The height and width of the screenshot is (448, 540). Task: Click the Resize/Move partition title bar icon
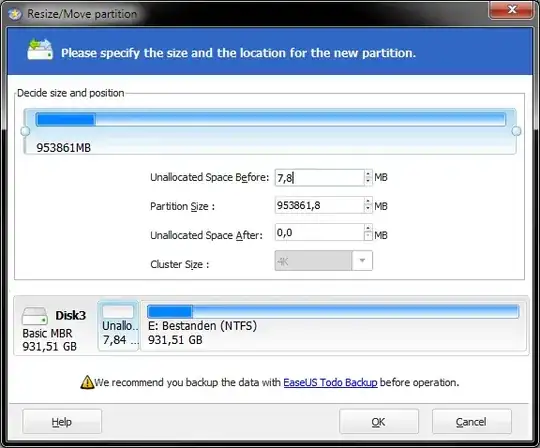(x=14, y=14)
